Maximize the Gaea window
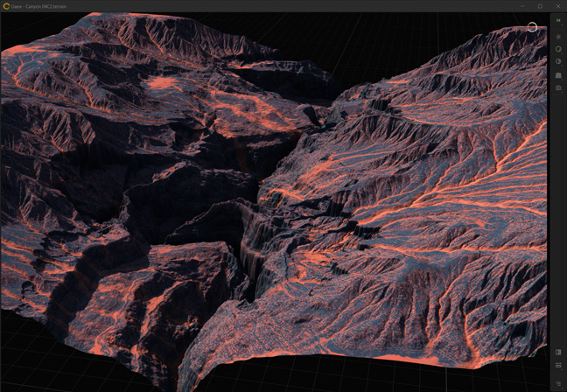This screenshot has height=392, width=567. click(x=541, y=6)
